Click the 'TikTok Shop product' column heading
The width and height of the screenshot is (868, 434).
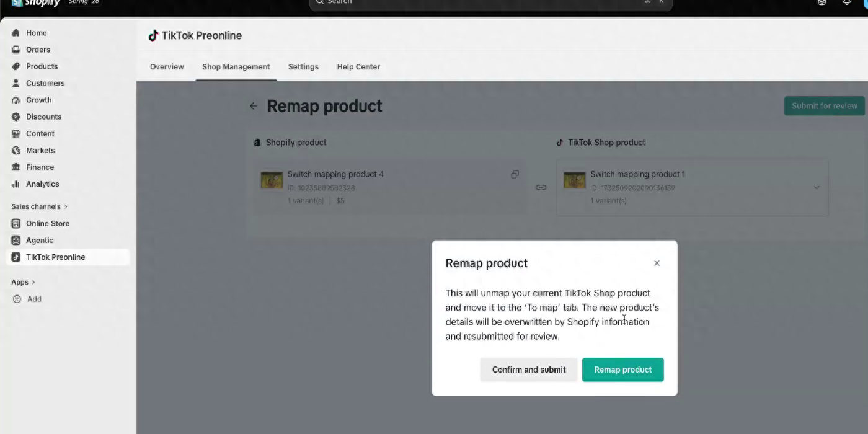point(606,143)
